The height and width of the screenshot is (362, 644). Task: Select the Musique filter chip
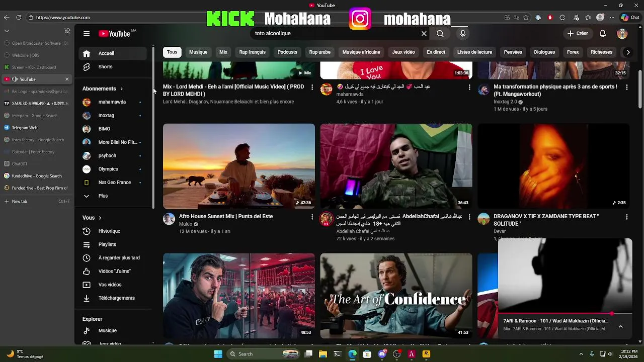tap(198, 52)
